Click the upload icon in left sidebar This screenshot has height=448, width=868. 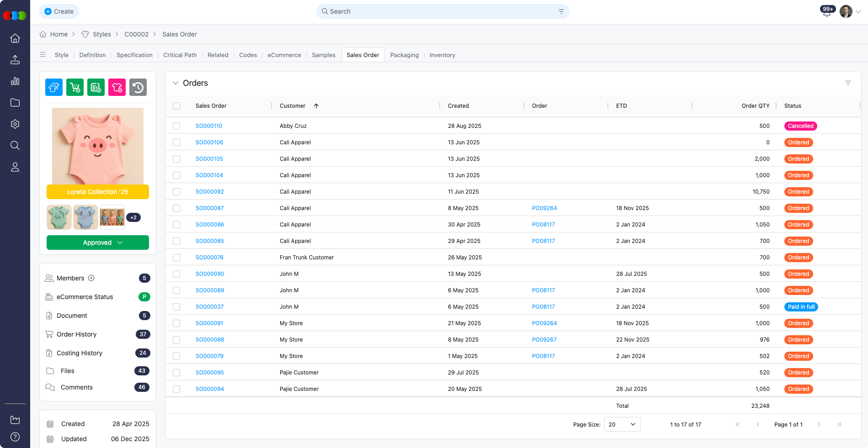[15, 60]
